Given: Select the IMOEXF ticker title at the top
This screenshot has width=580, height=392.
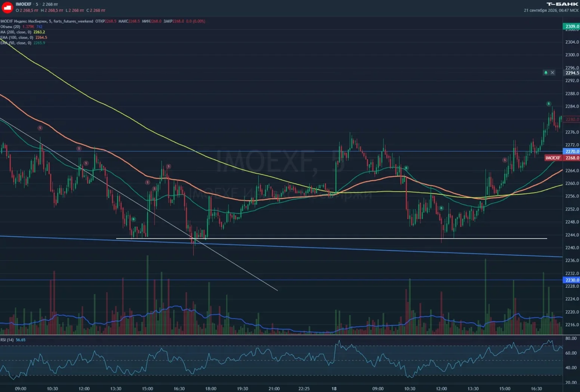Looking at the screenshot, I should [24, 4].
